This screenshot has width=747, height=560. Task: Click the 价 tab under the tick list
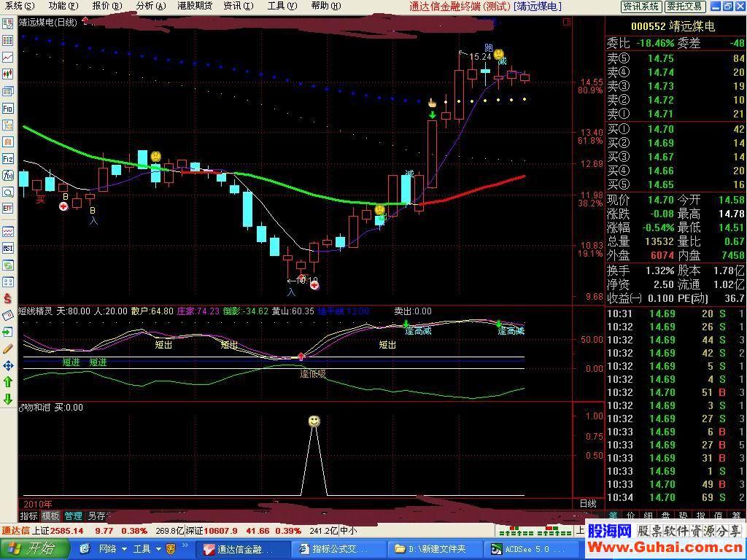point(631,516)
